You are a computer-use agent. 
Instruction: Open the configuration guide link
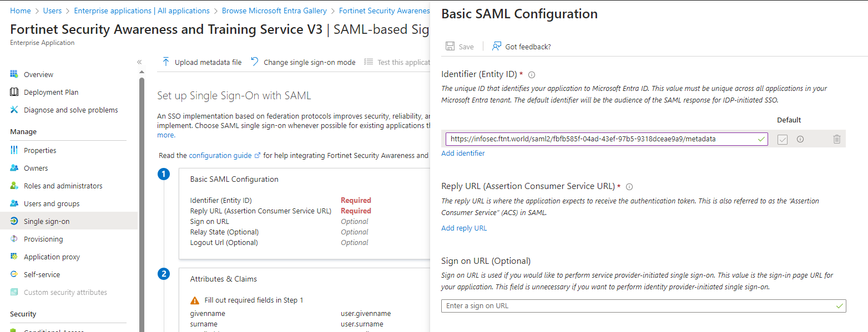tap(225, 156)
